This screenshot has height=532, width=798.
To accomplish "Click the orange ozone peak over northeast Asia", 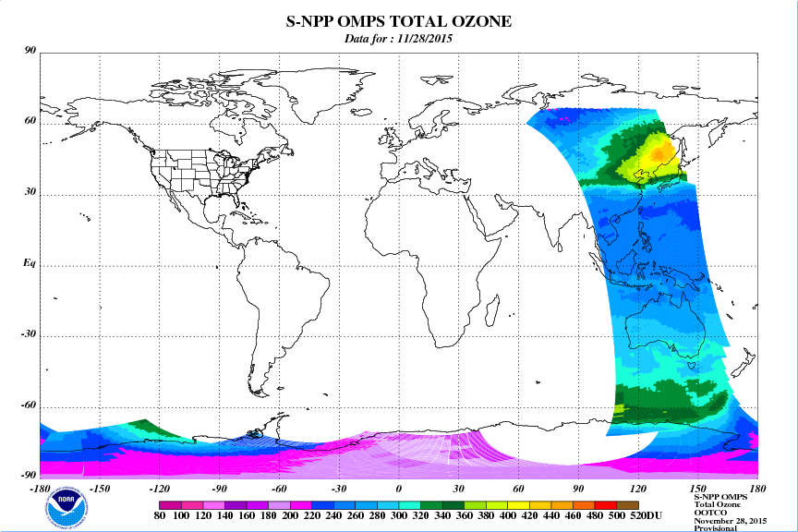I will tap(660, 152).
